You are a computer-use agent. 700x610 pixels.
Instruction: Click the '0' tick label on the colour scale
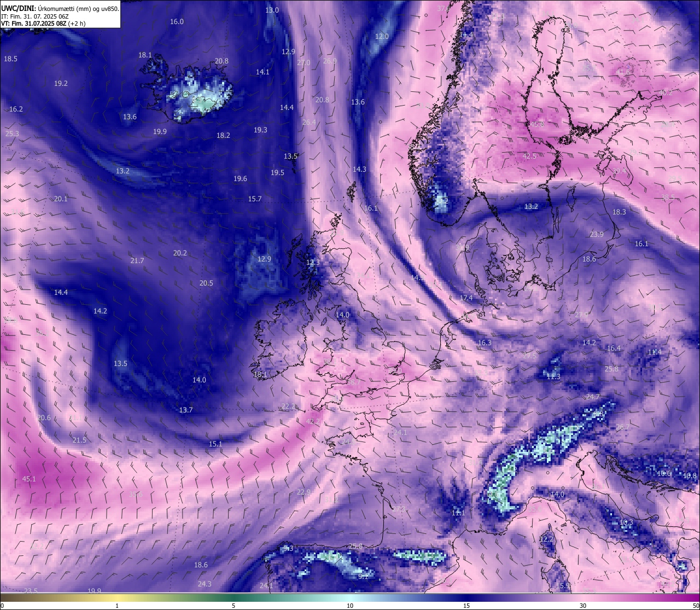click(x=2, y=606)
